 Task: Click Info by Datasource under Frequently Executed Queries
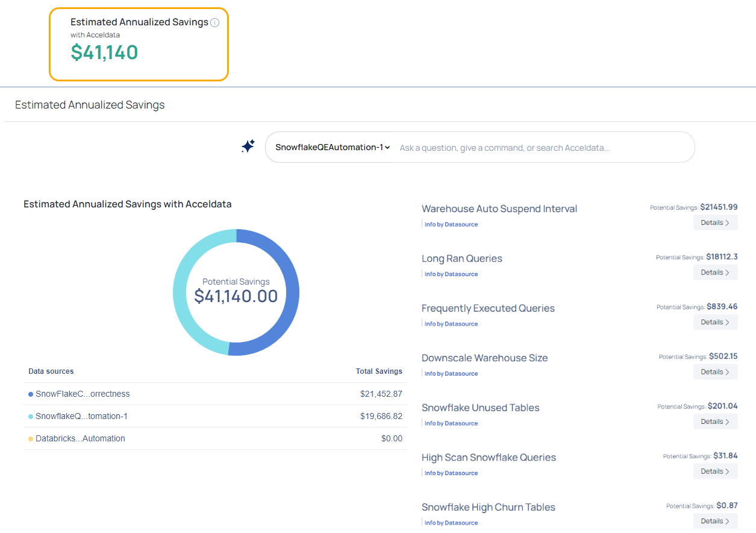click(451, 324)
